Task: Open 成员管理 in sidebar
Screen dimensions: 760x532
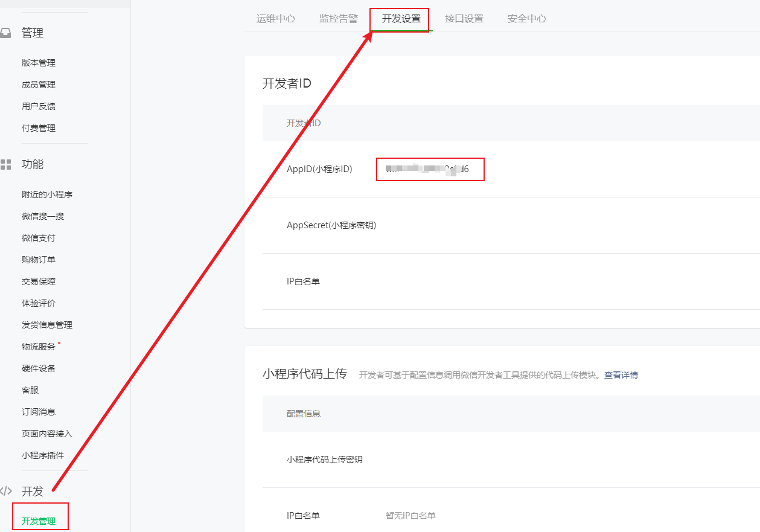Action: (39, 85)
